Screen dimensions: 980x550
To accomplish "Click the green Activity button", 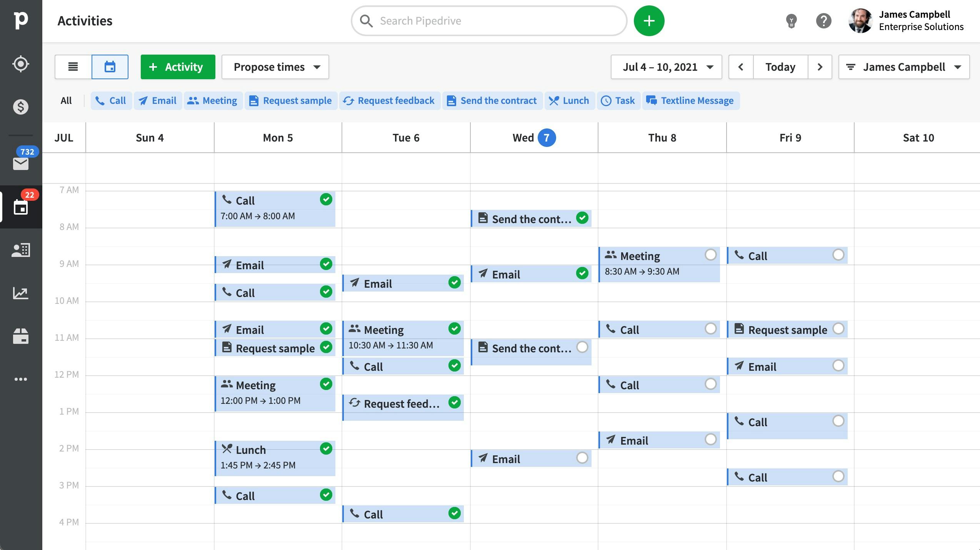I will pos(178,67).
